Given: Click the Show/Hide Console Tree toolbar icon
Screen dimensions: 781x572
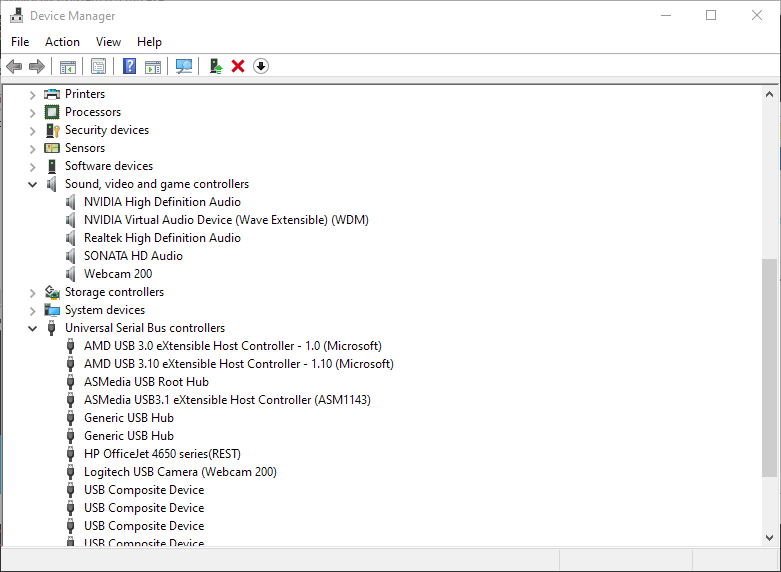Looking at the screenshot, I should pyautogui.click(x=68, y=66).
